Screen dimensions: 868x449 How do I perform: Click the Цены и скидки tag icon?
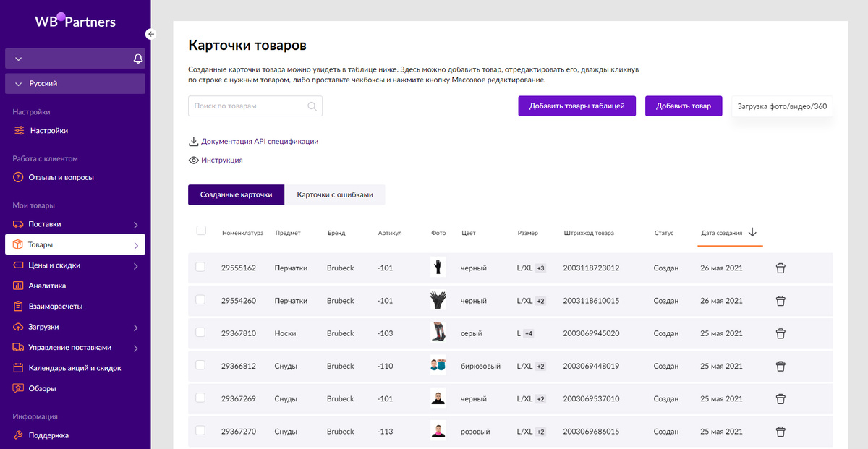tap(19, 265)
